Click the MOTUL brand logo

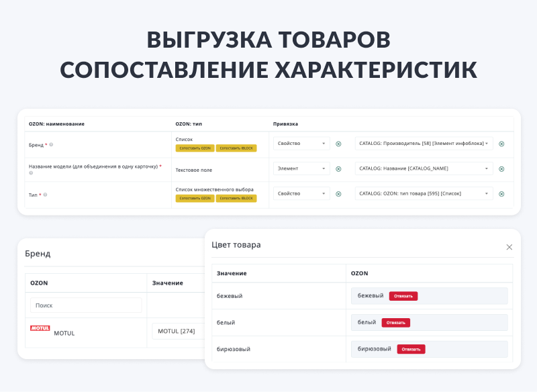[x=40, y=329]
